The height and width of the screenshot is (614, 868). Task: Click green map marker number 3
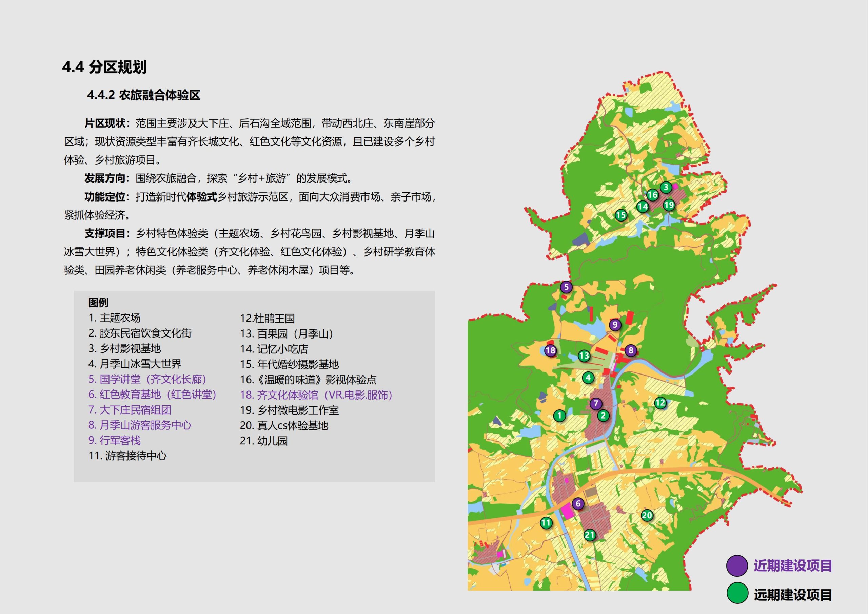pyautogui.click(x=666, y=187)
